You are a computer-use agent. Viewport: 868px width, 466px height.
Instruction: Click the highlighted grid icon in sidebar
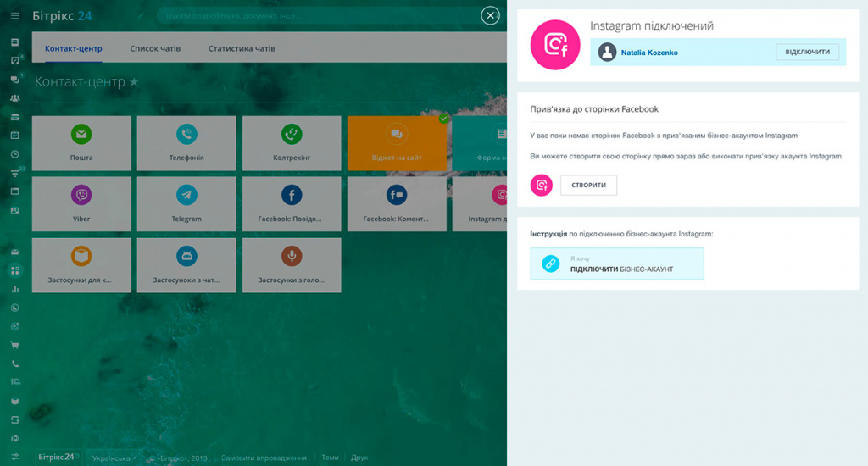pos(15,270)
